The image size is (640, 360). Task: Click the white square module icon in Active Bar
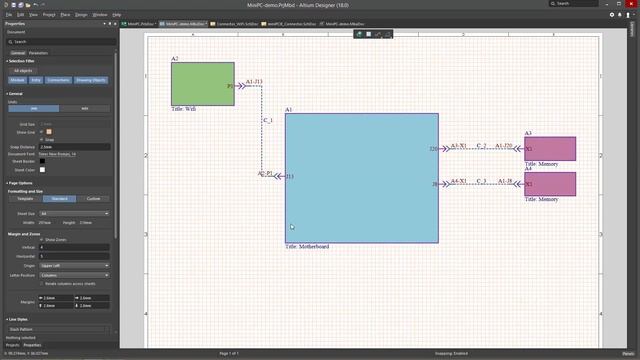pyautogui.click(x=369, y=34)
